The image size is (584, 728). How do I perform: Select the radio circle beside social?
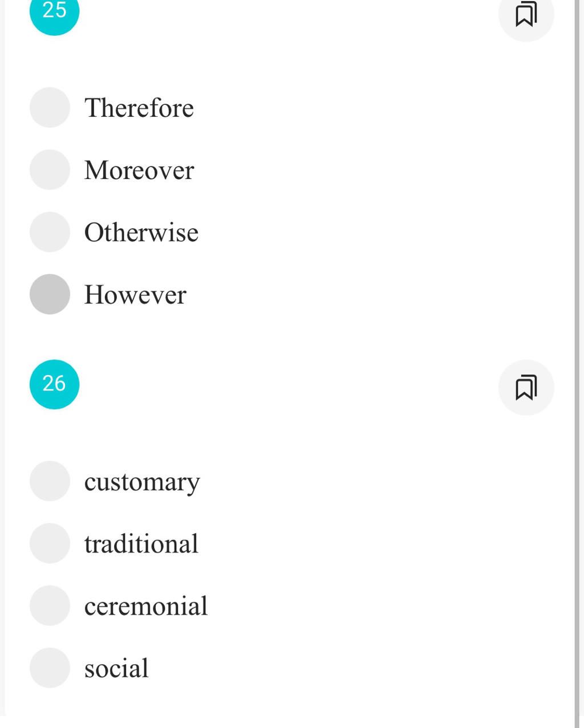50,668
